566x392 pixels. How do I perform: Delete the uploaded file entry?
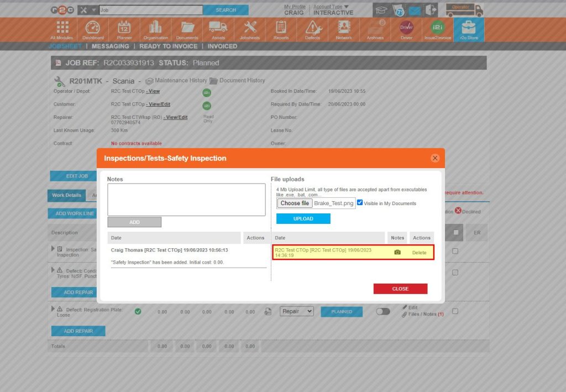pos(420,253)
